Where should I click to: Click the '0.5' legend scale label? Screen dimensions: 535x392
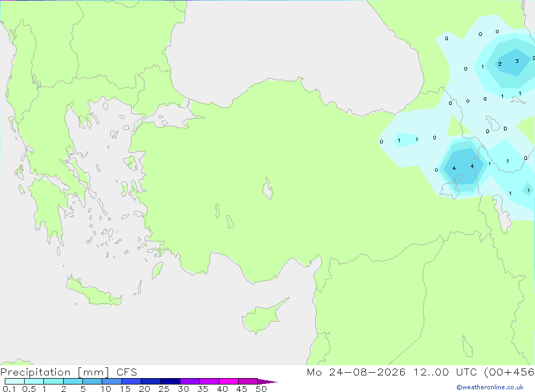[x=29, y=389]
